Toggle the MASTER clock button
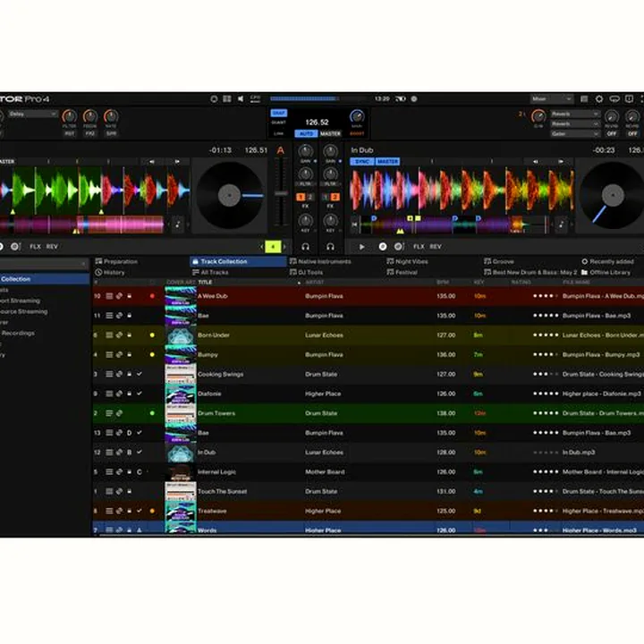This screenshot has width=644, height=644. click(330, 133)
